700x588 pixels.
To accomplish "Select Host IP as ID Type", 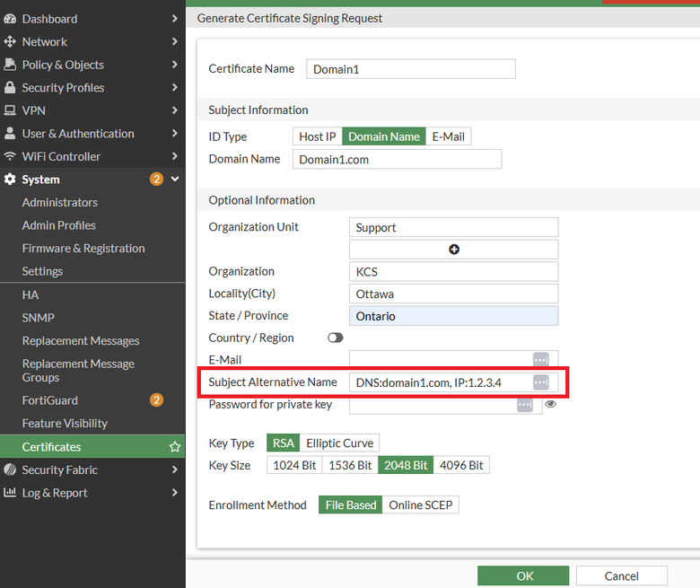I will point(318,136).
